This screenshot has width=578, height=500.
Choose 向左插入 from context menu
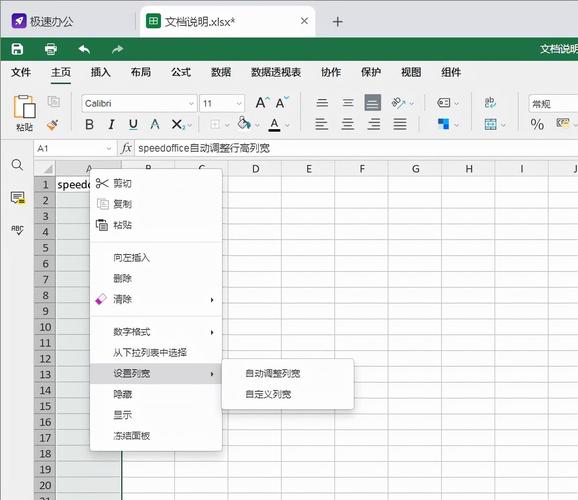[156, 258]
